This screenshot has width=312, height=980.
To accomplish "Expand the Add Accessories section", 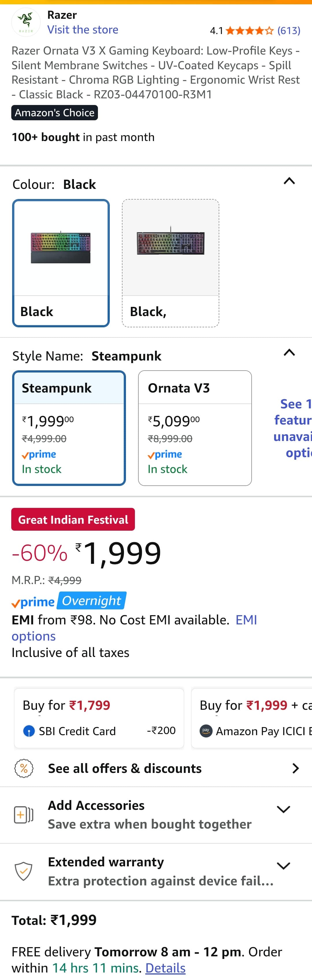I will click(x=283, y=809).
